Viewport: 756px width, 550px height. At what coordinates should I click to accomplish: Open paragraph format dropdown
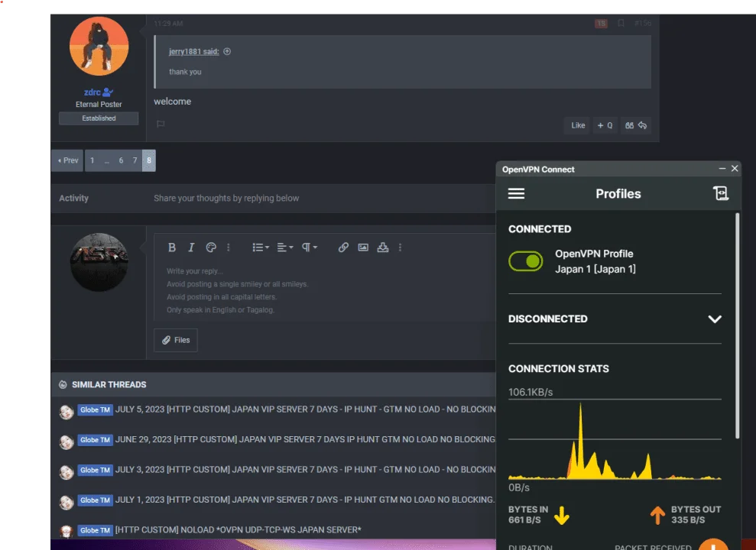click(x=310, y=247)
